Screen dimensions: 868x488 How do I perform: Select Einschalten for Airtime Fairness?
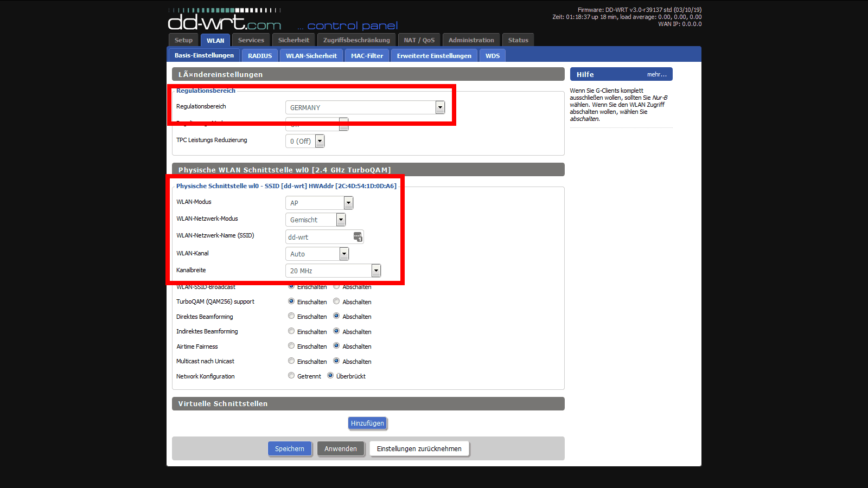pos(291,346)
